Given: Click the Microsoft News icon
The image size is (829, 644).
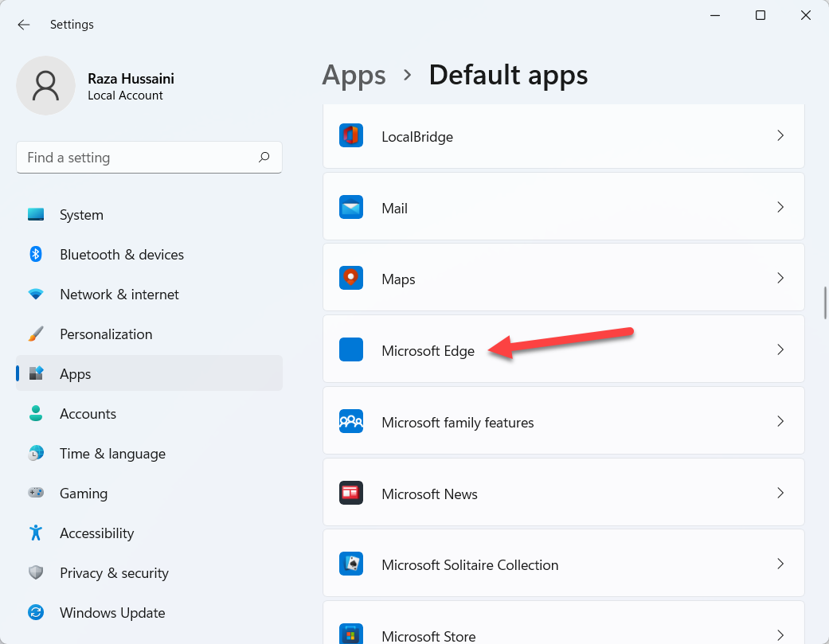Looking at the screenshot, I should tap(351, 494).
